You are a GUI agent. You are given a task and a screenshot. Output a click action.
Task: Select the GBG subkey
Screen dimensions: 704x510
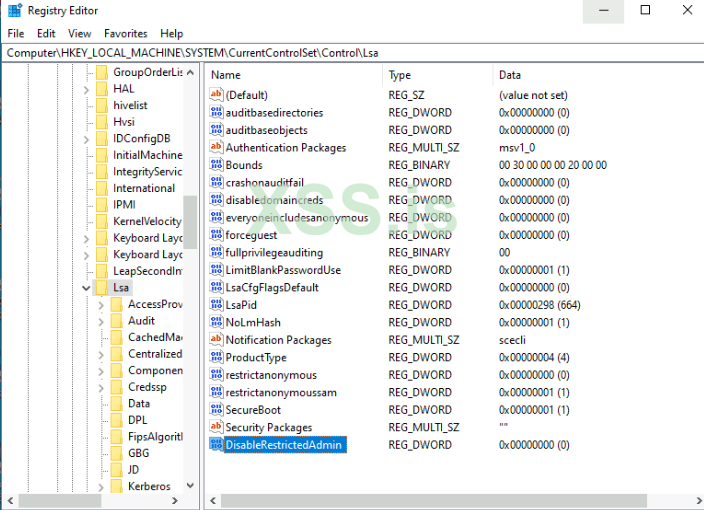(x=139, y=453)
